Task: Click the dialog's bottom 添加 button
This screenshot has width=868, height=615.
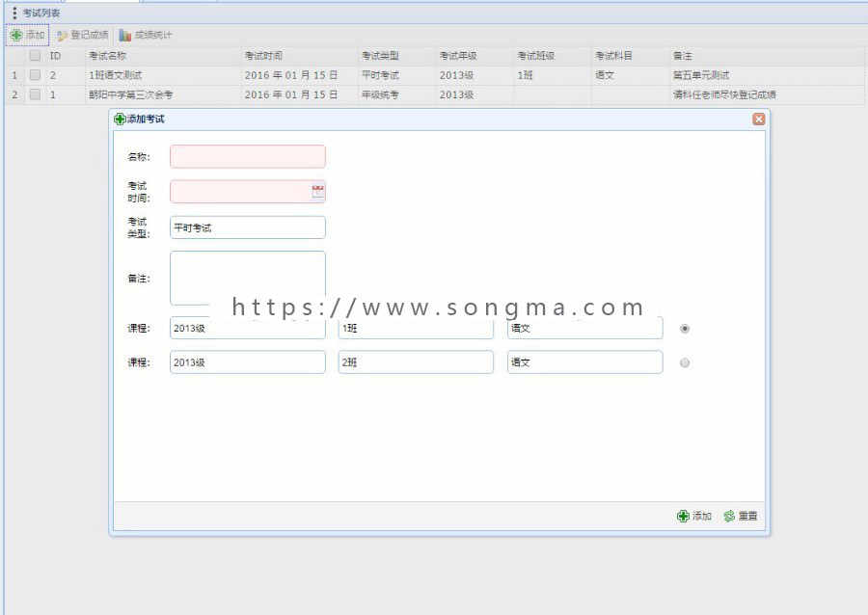Action: (694, 516)
